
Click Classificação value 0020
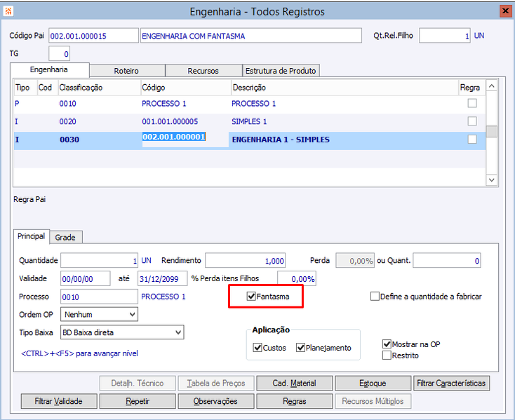click(x=67, y=121)
